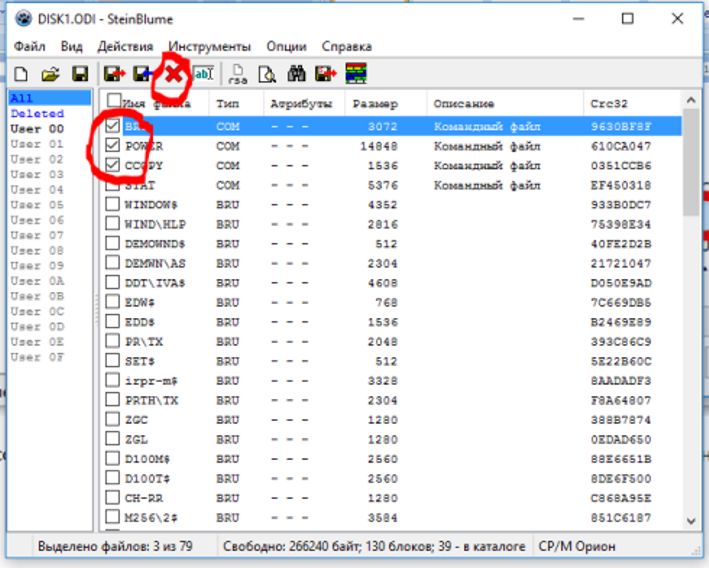
Task: Click the file list scroll down arrow
Action: 691,521
